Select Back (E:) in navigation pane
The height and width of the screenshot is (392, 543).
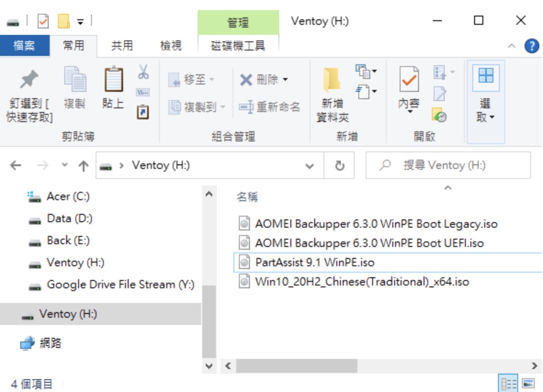68,241
